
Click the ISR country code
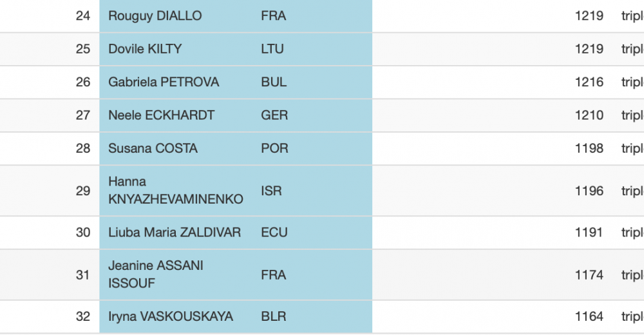coord(272,191)
